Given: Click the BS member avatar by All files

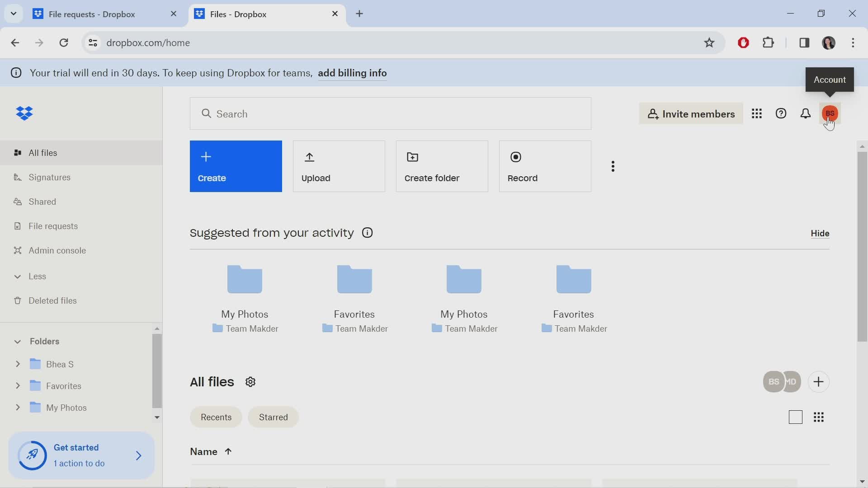Looking at the screenshot, I should [773, 382].
